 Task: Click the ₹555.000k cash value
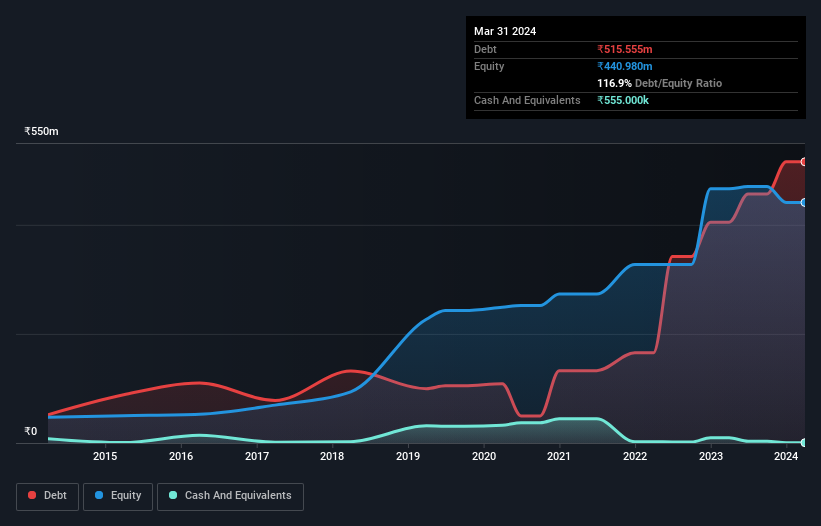[623, 100]
